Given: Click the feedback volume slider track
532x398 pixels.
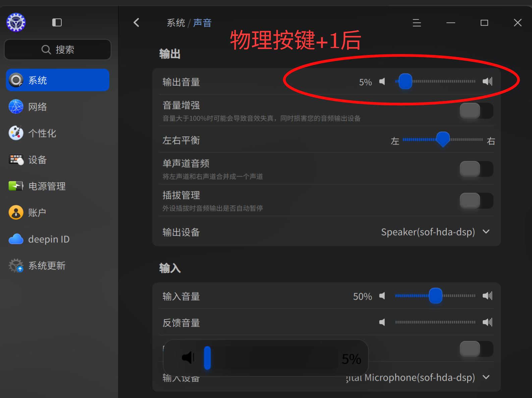Looking at the screenshot, I should [435, 322].
